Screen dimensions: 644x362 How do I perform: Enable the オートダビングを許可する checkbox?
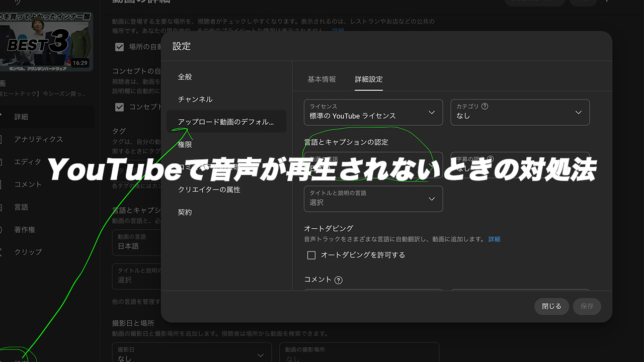311,255
